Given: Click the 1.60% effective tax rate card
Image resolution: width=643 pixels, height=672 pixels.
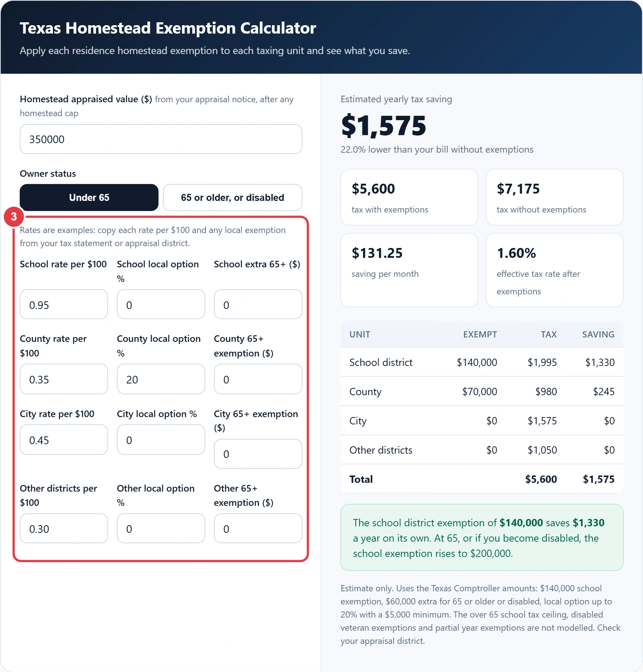Looking at the screenshot, I should [x=554, y=270].
